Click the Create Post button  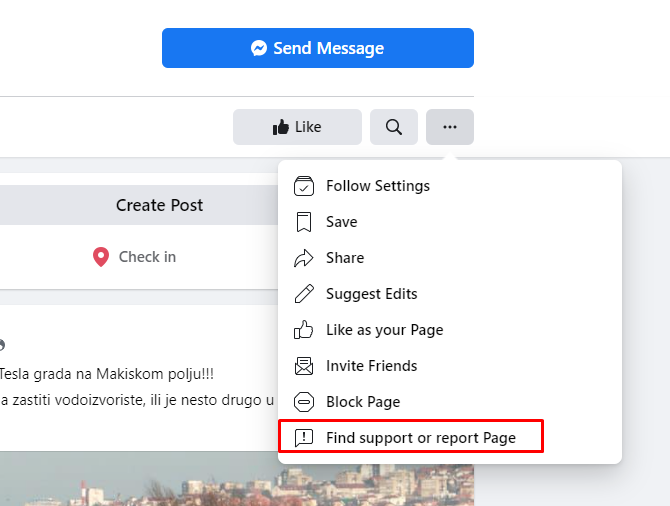[139, 205]
